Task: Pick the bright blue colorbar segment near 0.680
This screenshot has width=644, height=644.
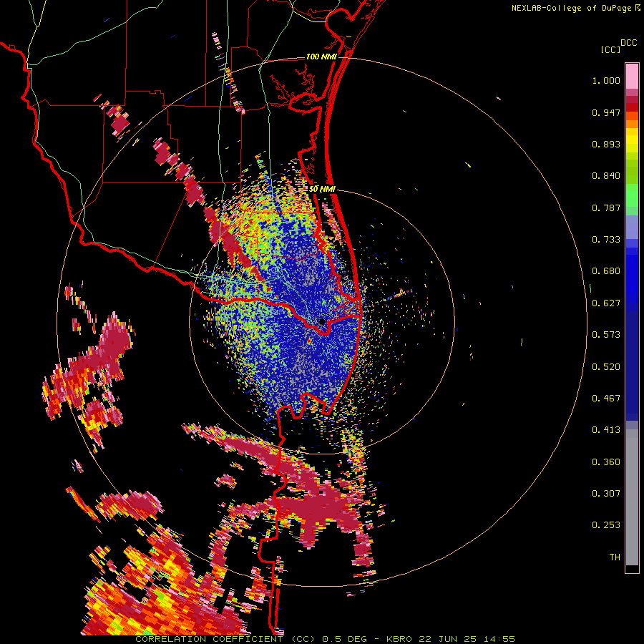Action: pos(632,275)
